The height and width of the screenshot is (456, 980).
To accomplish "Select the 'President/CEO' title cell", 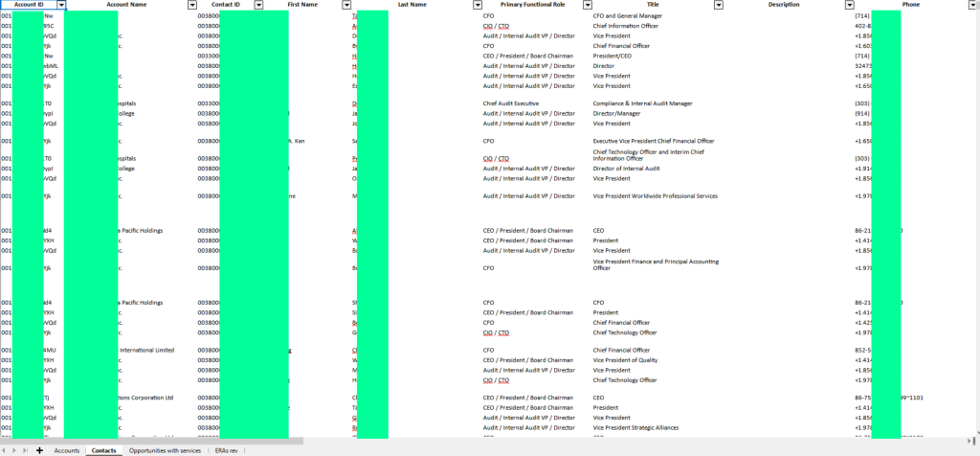I will [612, 56].
